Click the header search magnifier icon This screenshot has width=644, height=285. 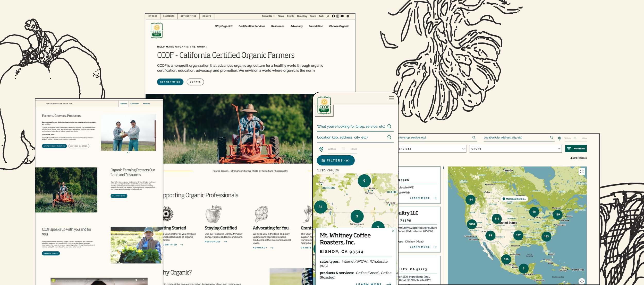(x=328, y=16)
